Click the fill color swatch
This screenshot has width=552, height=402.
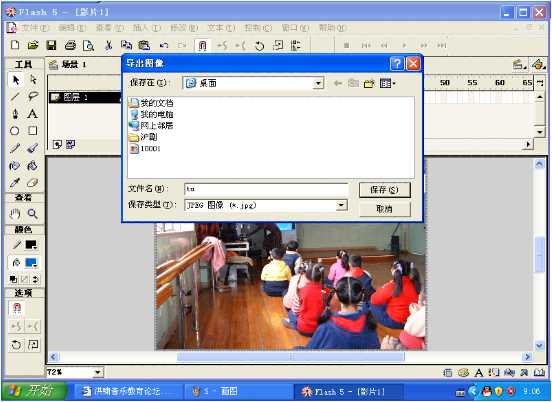[x=31, y=263]
